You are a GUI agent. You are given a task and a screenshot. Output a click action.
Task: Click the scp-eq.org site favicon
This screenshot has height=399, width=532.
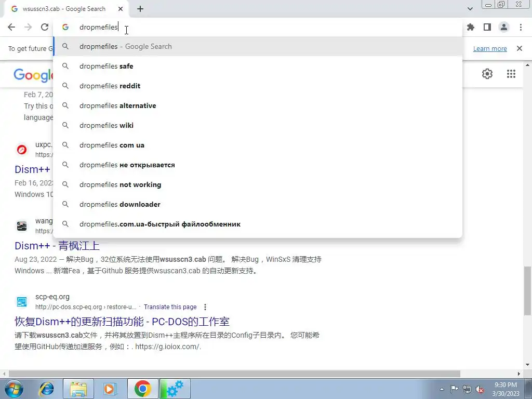(x=22, y=302)
